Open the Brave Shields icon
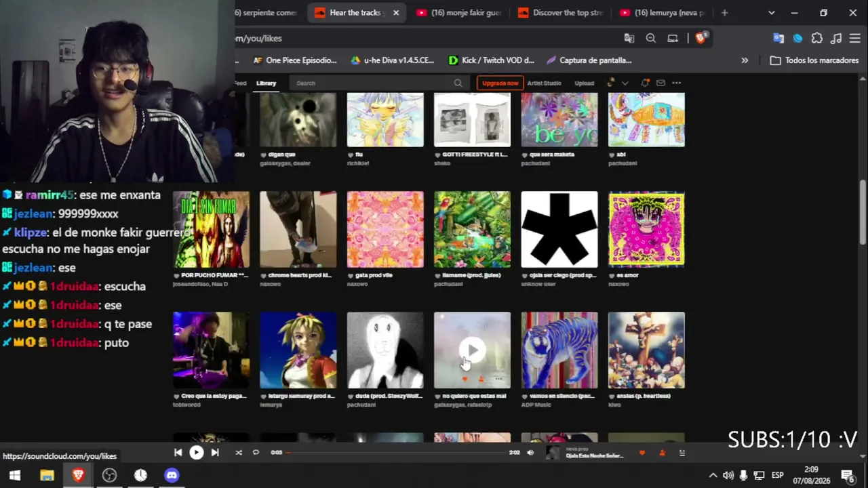868x488 pixels. tap(701, 38)
